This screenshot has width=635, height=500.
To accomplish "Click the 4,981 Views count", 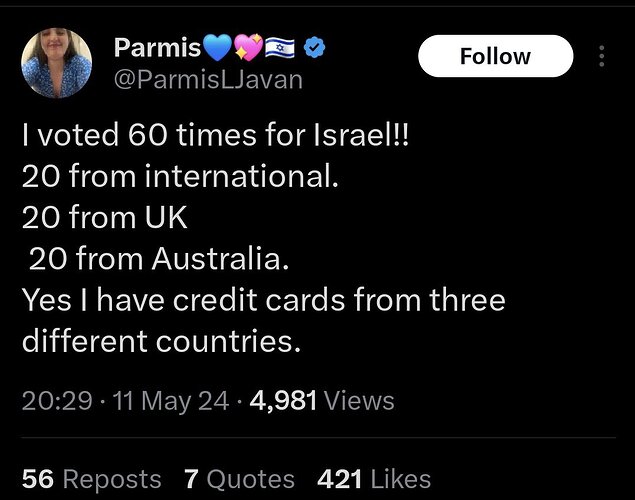I will tap(322, 401).
